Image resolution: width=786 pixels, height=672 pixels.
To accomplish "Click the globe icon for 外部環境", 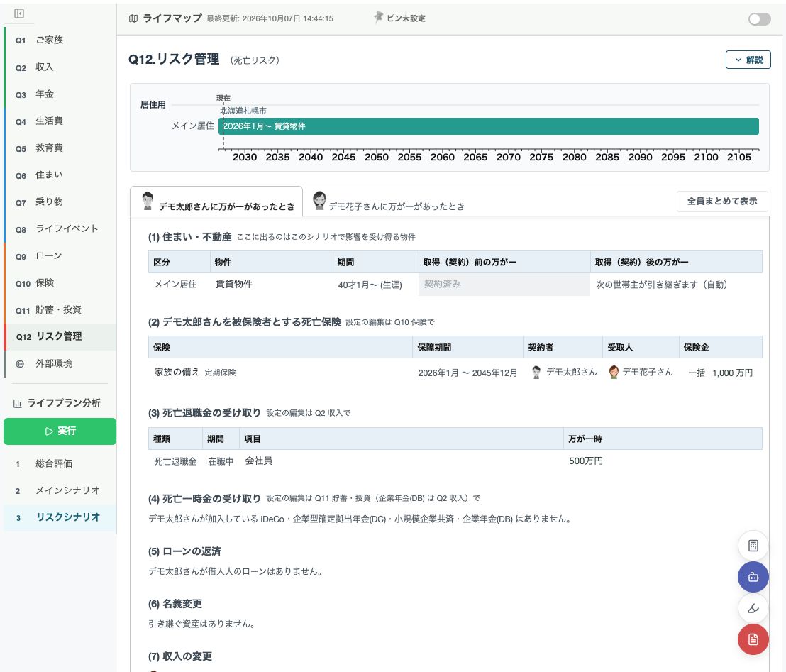I will click(x=20, y=364).
